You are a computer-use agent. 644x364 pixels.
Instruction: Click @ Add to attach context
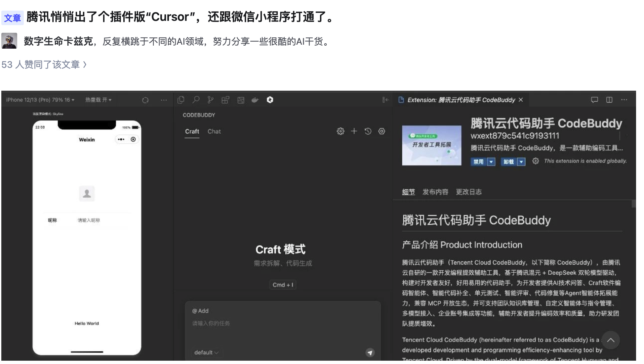tap(200, 311)
